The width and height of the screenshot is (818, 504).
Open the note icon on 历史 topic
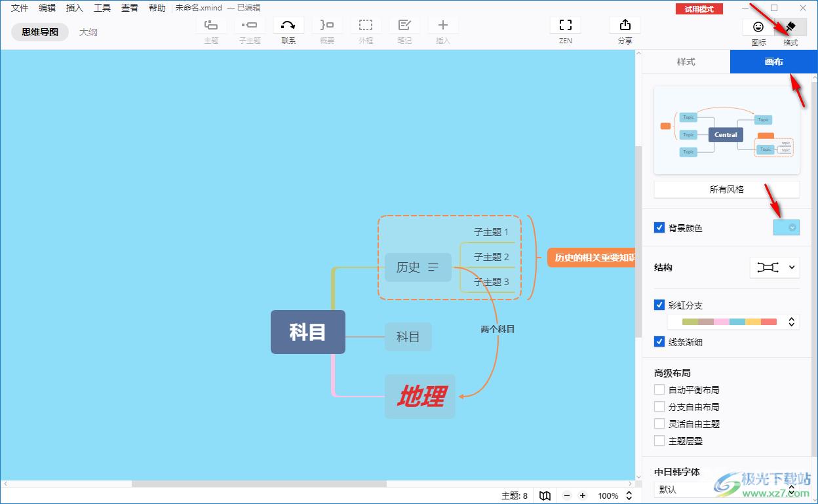[433, 267]
